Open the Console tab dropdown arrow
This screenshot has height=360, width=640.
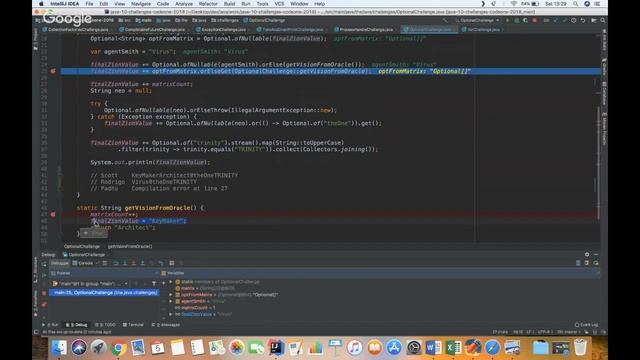tap(97, 263)
